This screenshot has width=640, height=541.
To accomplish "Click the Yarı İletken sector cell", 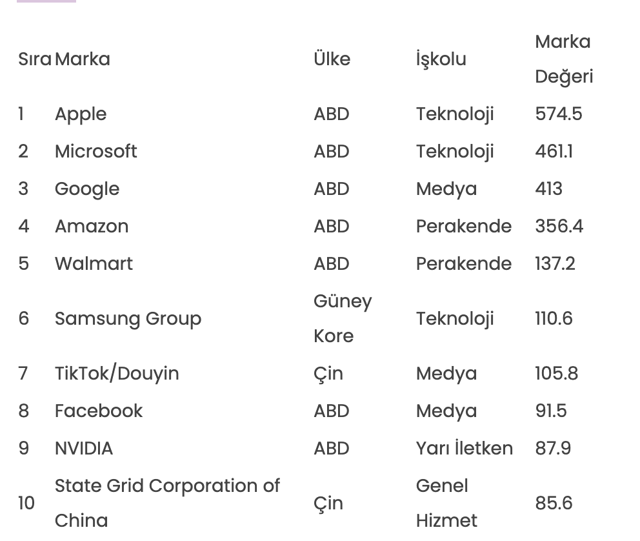I will [464, 448].
